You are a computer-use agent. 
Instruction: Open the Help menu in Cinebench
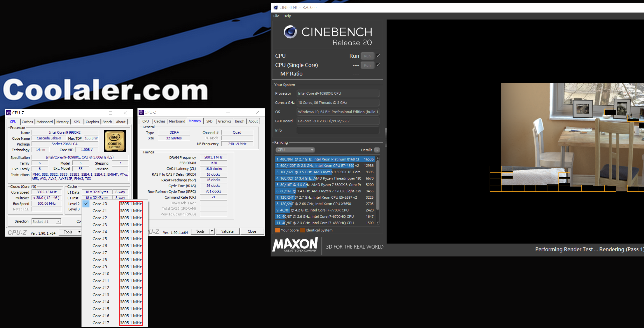[x=287, y=16]
